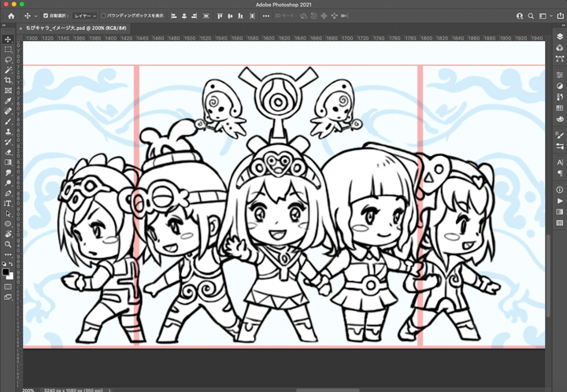Open the Swatches grid panel icon
Screen dimensions: 567x392
coord(560,108)
